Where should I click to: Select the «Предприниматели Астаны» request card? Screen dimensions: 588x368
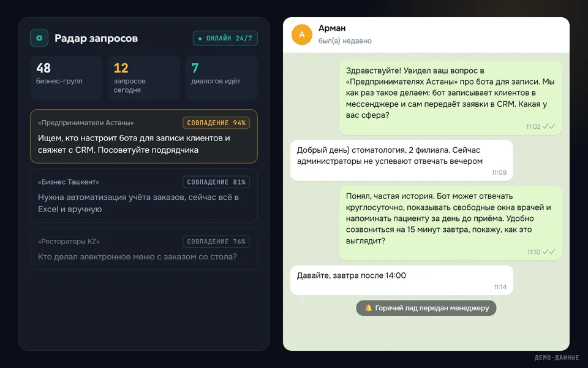pos(144,136)
